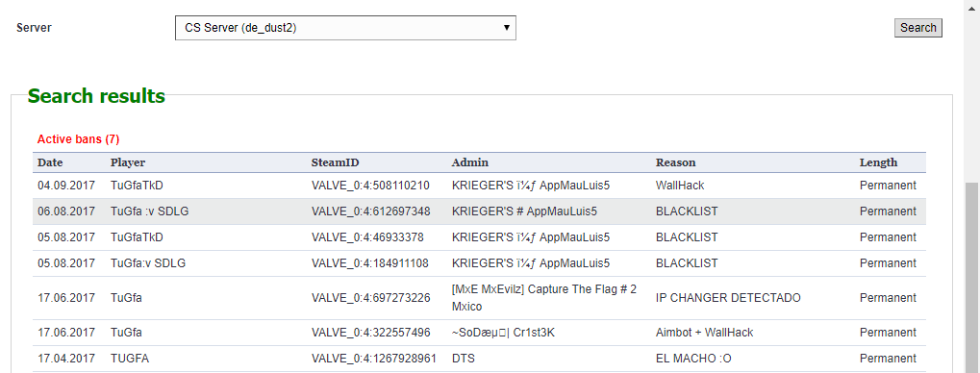Click Permanent length in the WallHack row
The height and width of the screenshot is (373, 980).
tap(888, 186)
